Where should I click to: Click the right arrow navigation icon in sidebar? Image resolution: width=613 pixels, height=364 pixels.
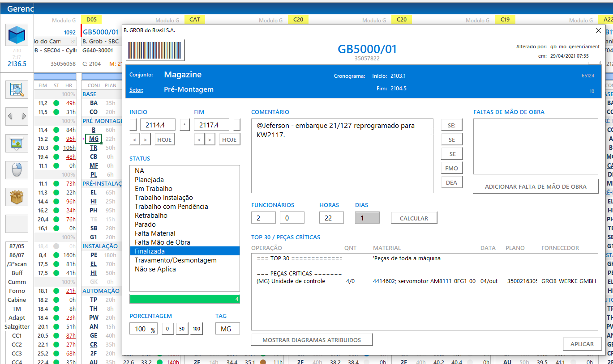[x=23, y=116]
